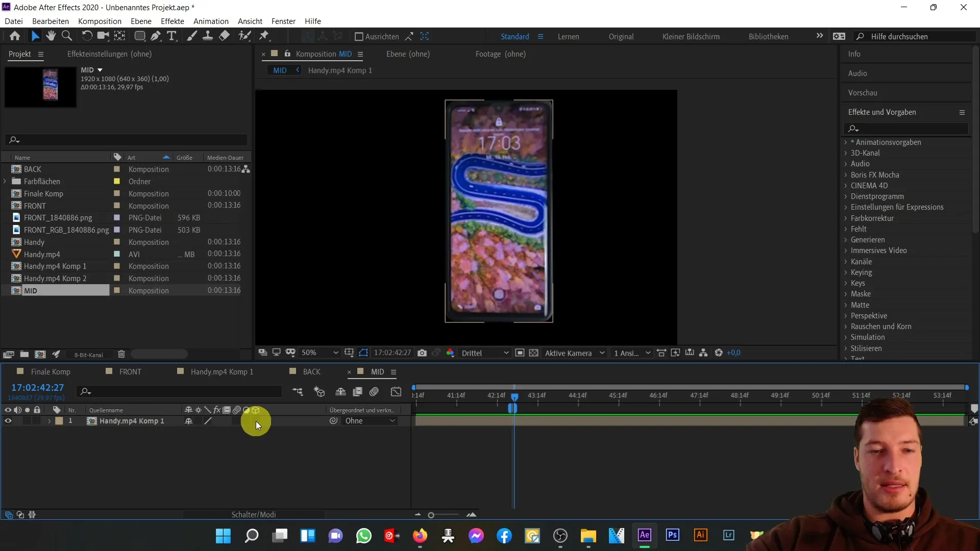The height and width of the screenshot is (551, 980).
Task: Click reset exposure icon in viewer
Action: pos(719,353)
